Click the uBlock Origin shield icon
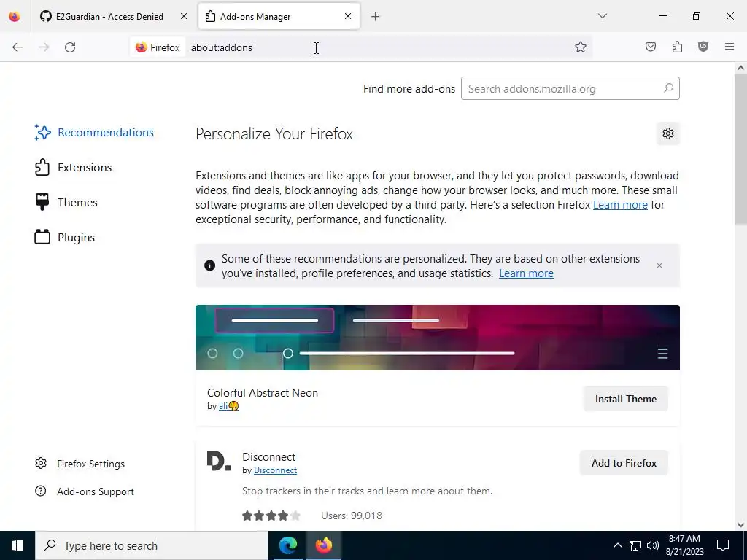The width and height of the screenshot is (747, 560). [703, 47]
